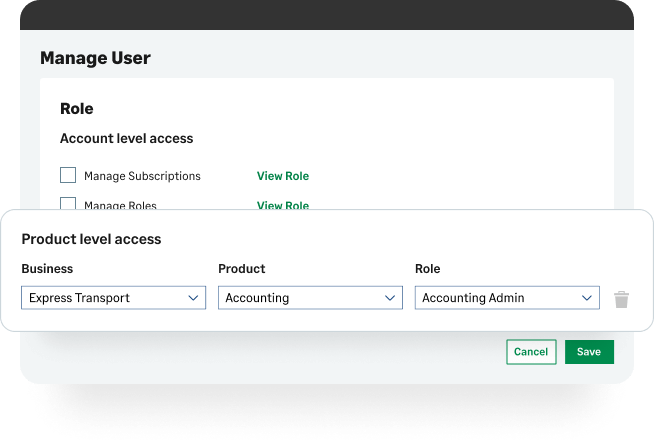
Task: Follow View Role link beside Manage Roles
Action: click(283, 205)
